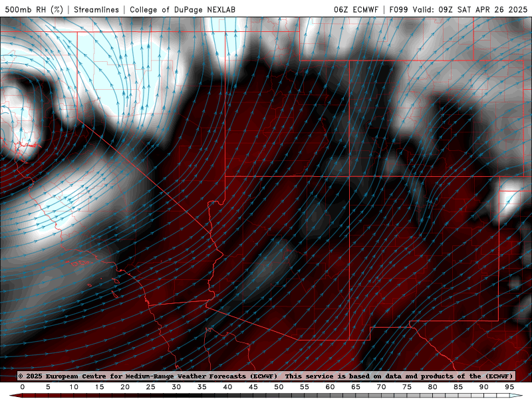This screenshot has width=532, height=399.
Task: Click the '500mb RH (%)' title text
Action: 34,9
